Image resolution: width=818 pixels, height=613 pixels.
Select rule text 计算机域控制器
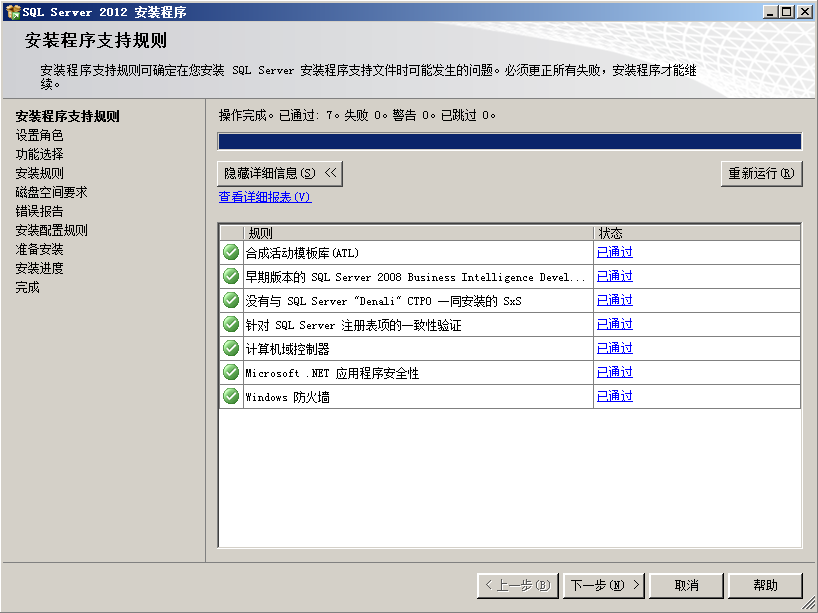point(287,349)
